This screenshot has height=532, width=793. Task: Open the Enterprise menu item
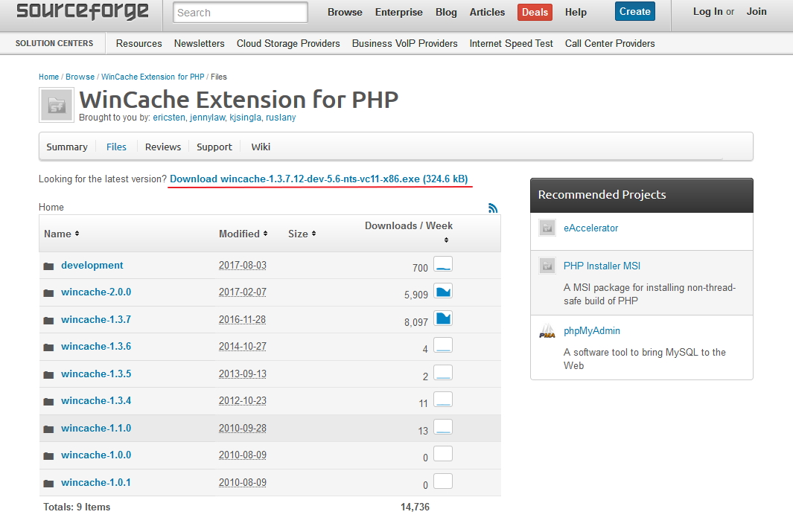point(398,12)
